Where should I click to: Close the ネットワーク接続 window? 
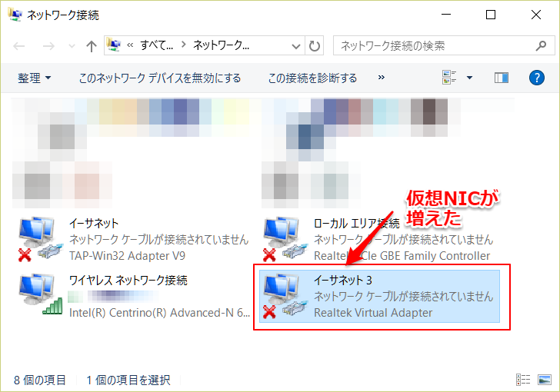(x=535, y=15)
